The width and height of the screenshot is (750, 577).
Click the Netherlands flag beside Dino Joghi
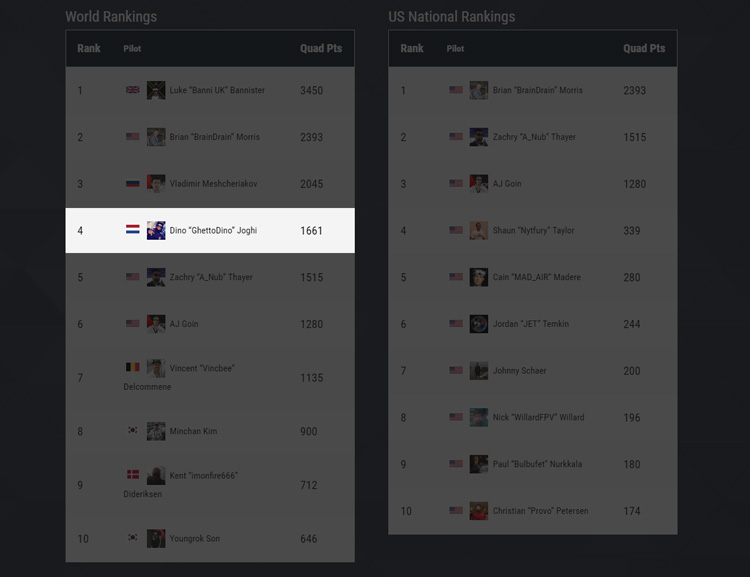click(132, 230)
